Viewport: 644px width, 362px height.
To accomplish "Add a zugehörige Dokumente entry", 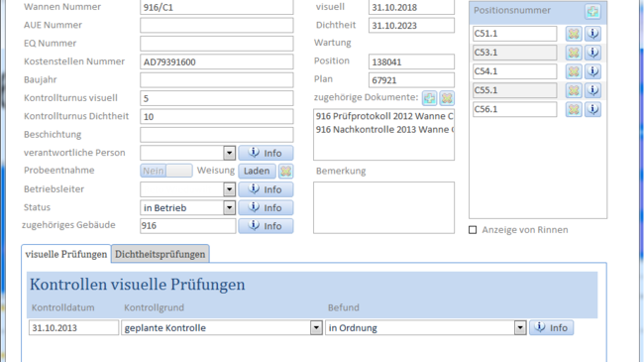I will [430, 98].
